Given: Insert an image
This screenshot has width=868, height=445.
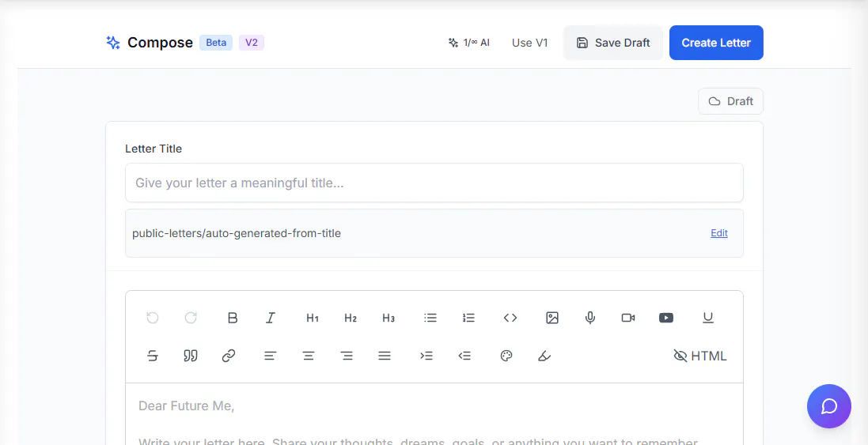Looking at the screenshot, I should [x=552, y=318].
